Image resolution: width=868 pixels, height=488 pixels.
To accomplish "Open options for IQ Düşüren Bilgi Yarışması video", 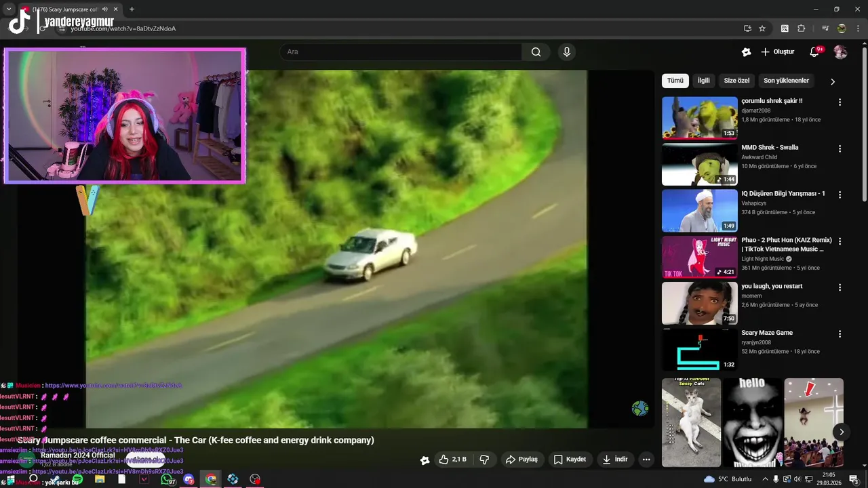I will coord(840,195).
